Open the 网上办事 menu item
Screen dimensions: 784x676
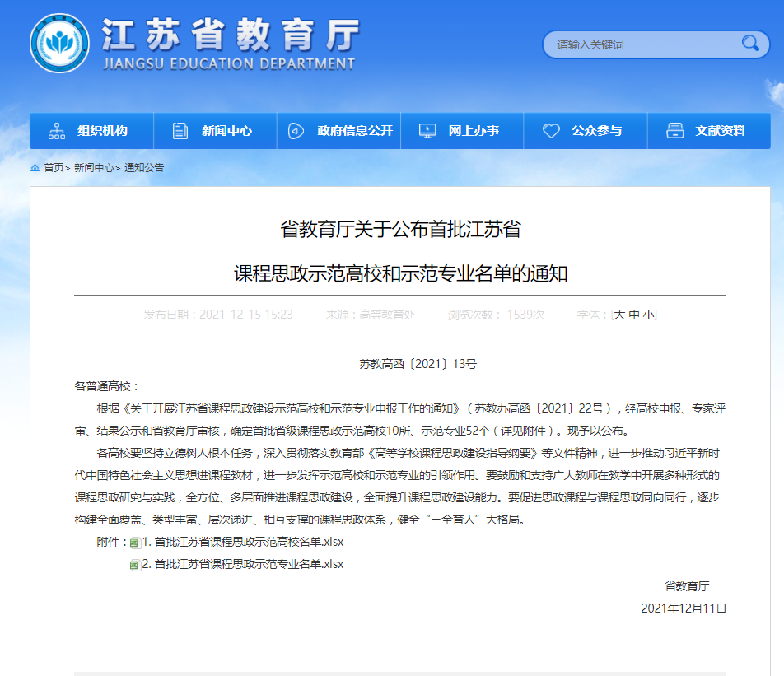[474, 131]
